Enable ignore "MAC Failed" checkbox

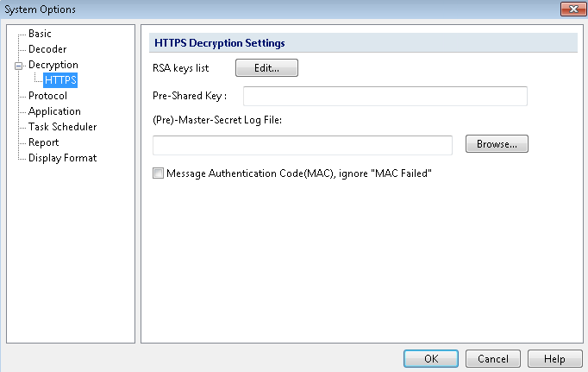pos(159,173)
